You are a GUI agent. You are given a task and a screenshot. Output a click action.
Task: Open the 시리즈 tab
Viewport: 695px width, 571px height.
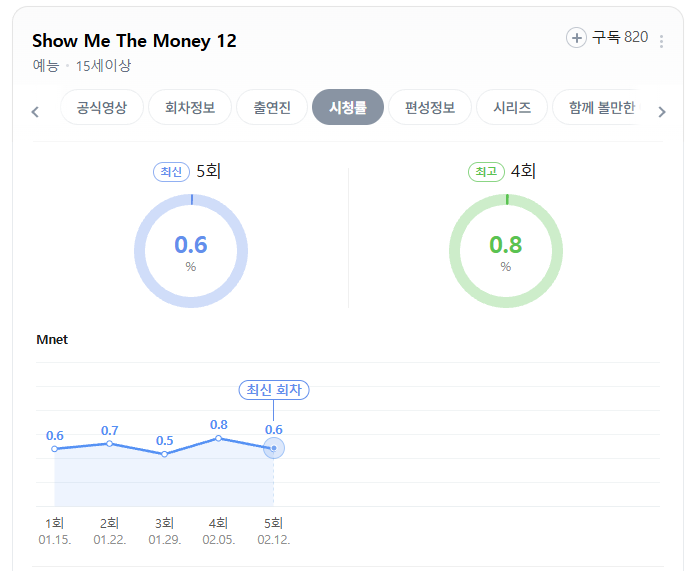coord(511,108)
